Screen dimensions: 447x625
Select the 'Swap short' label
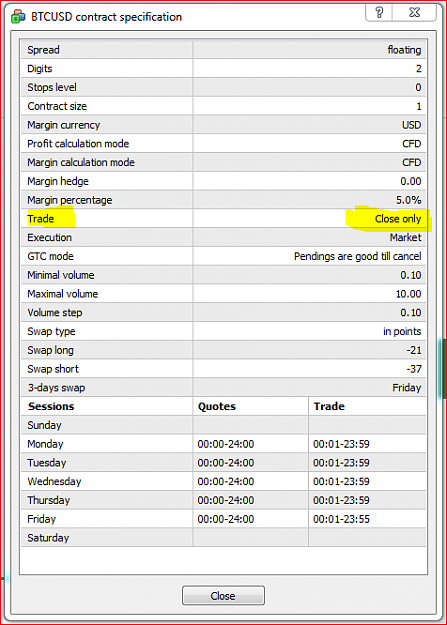coord(53,368)
